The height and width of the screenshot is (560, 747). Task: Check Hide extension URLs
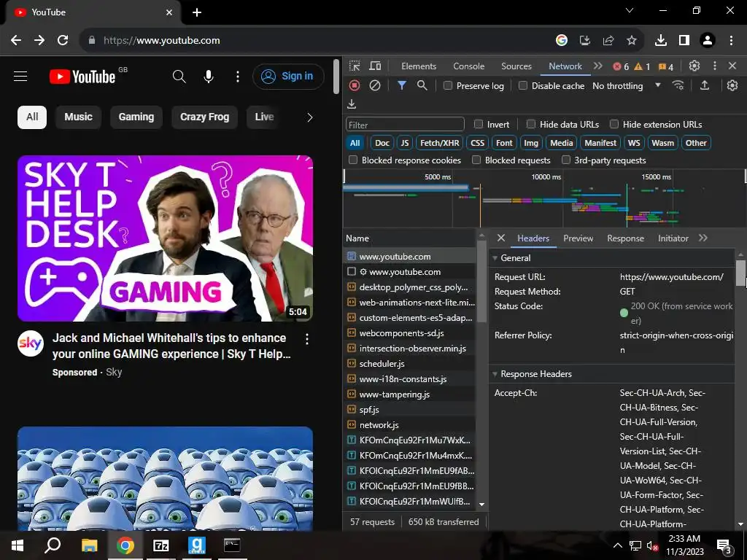tap(614, 124)
